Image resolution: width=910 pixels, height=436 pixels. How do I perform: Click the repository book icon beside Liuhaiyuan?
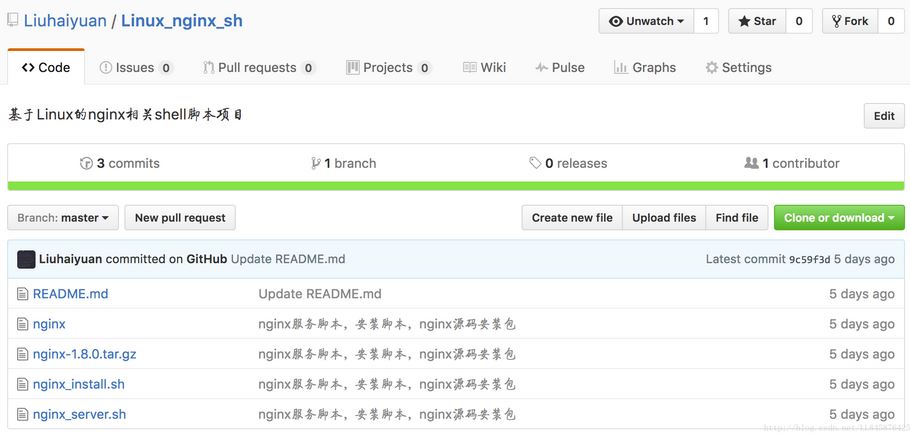coord(12,21)
